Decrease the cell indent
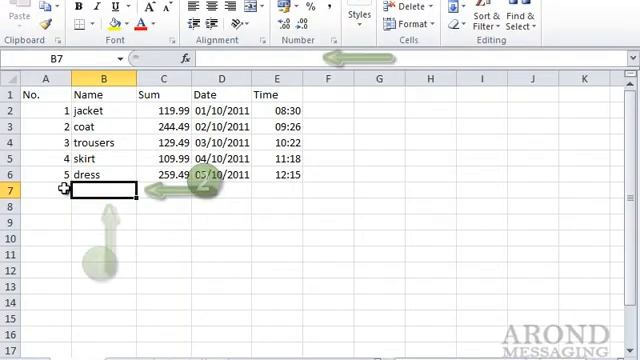The image size is (640, 360). pyautogui.click(x=193, y=24)
